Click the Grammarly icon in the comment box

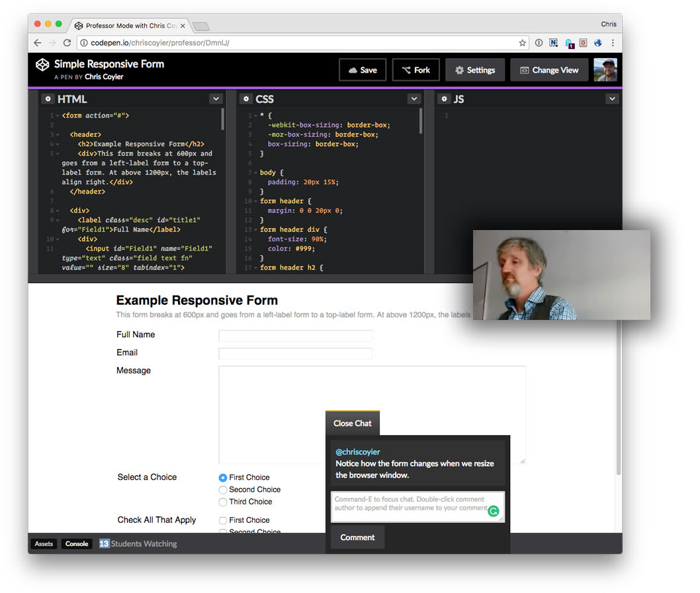(493, 511)
